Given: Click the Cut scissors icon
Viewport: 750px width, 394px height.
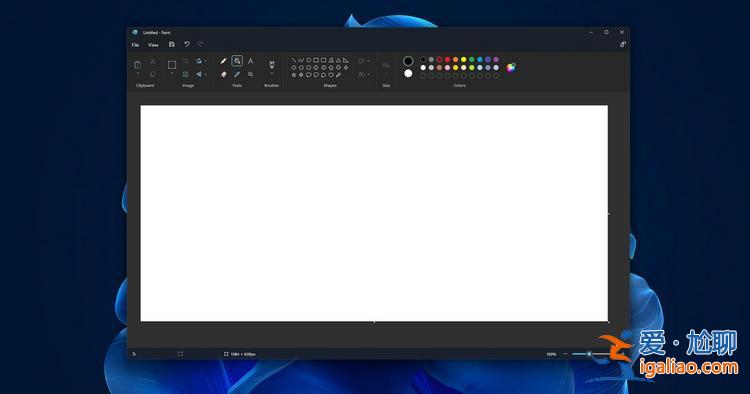Looking at the screenshot, I should click(153, 61).
